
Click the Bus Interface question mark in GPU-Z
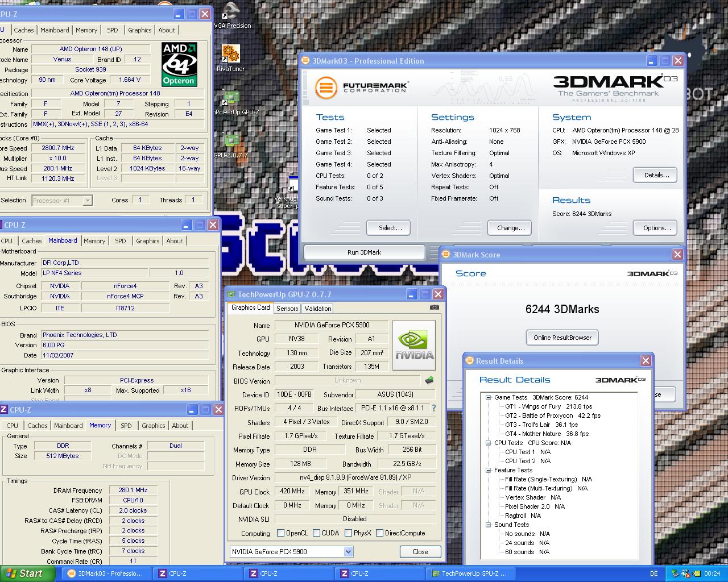(434, 408)
